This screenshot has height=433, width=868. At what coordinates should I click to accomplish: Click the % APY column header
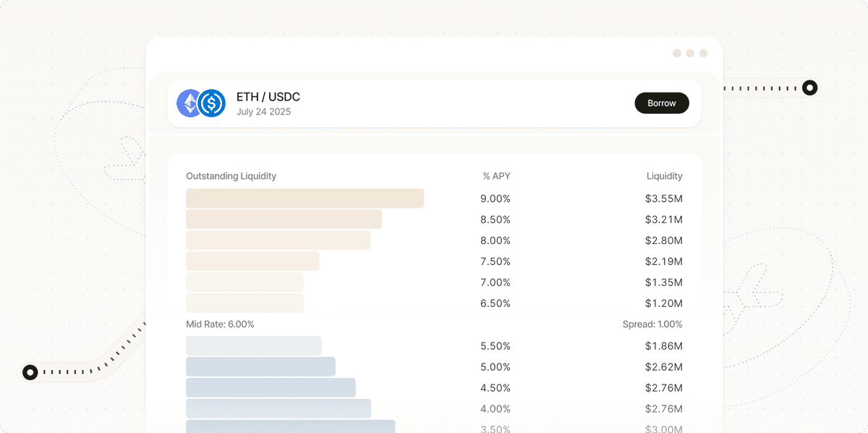pyautogui.click(x=496, y=176)
